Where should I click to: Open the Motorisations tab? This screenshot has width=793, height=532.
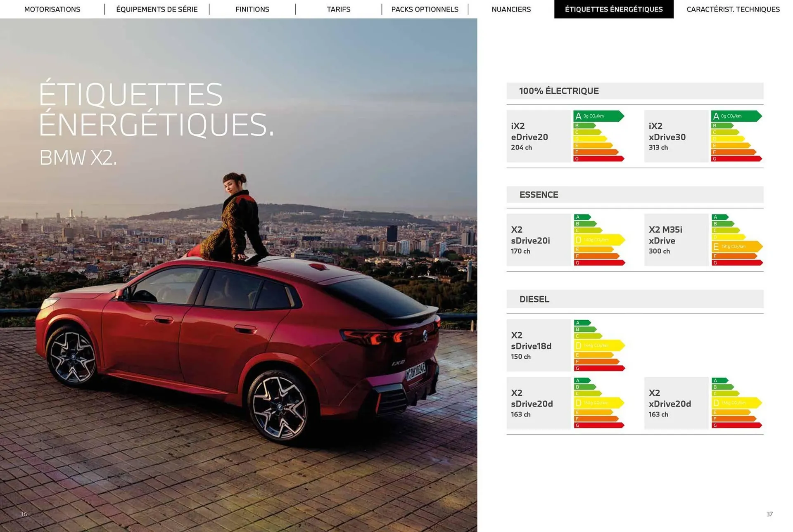coord(52,9)
